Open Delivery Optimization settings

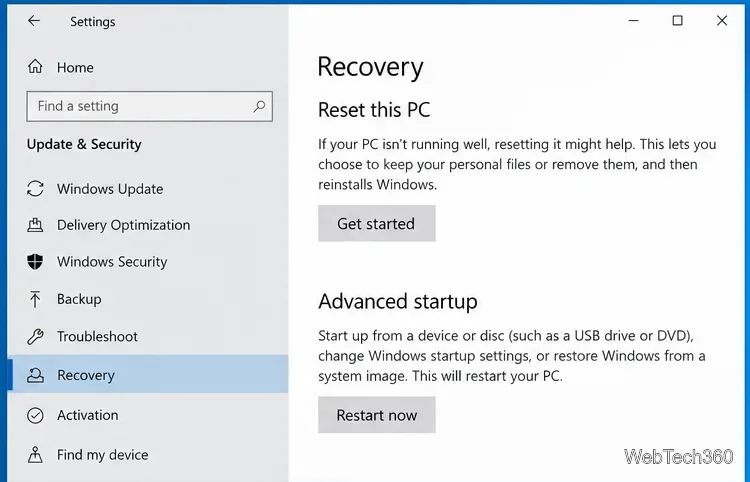pos(123,225)
